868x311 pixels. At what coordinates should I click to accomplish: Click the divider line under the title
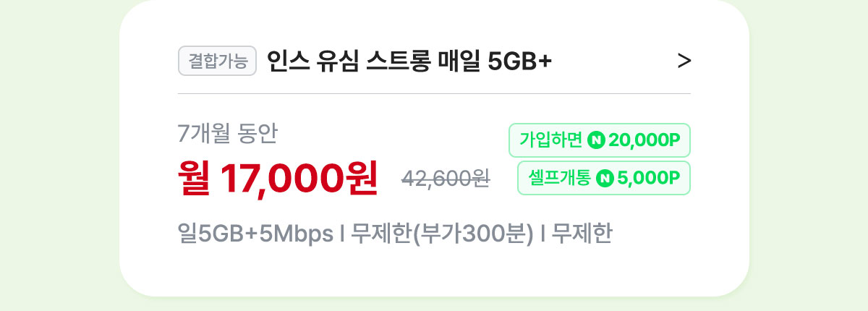(x=434, y=94)
